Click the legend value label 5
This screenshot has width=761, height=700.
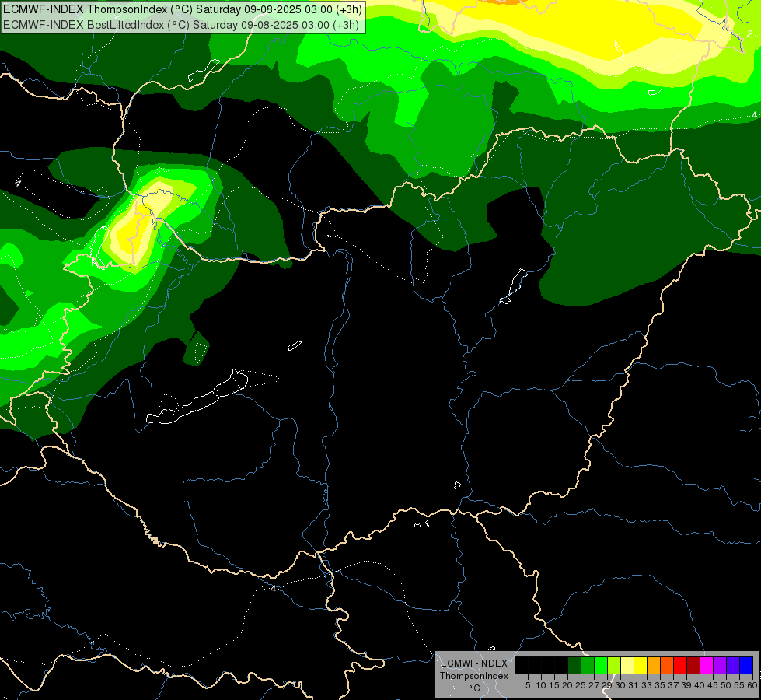tap(528, 685)
